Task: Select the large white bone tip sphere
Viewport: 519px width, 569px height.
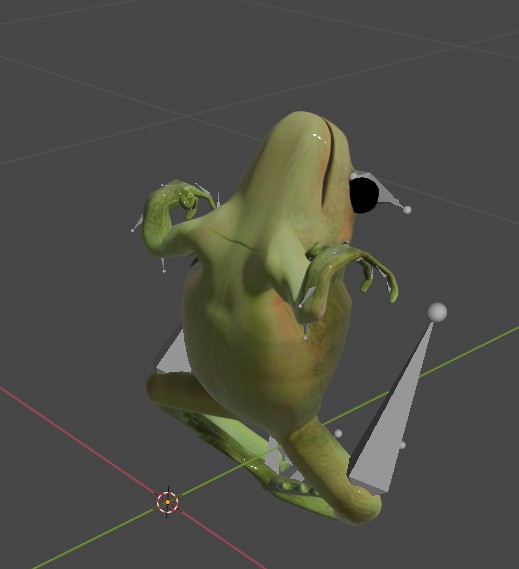Action: pyautogui.click(x=437, y=312)
